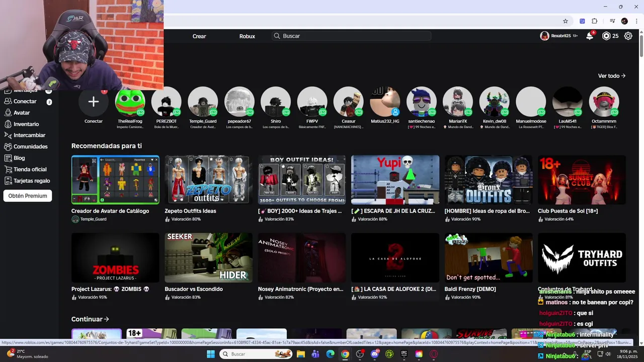Image resolution: width=644 pixels, height=362 pixels.
Task: Open papeador67 friend avatar
Action: point(239,102)
